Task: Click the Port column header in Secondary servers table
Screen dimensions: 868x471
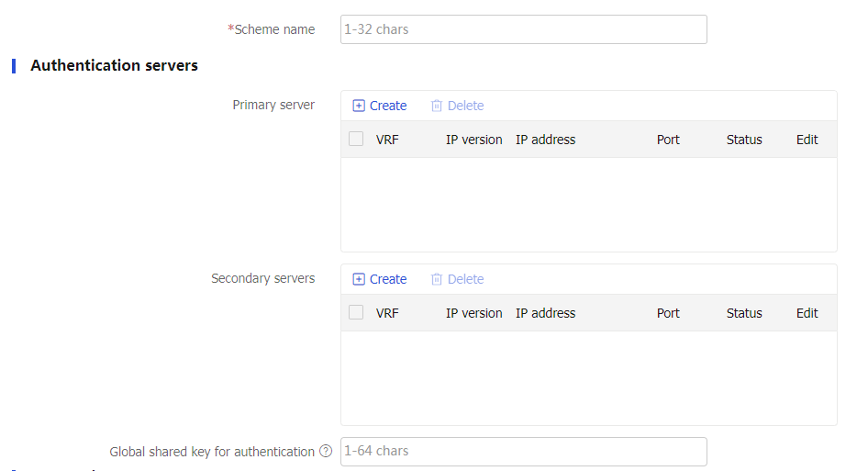Action: click(668, 313)
